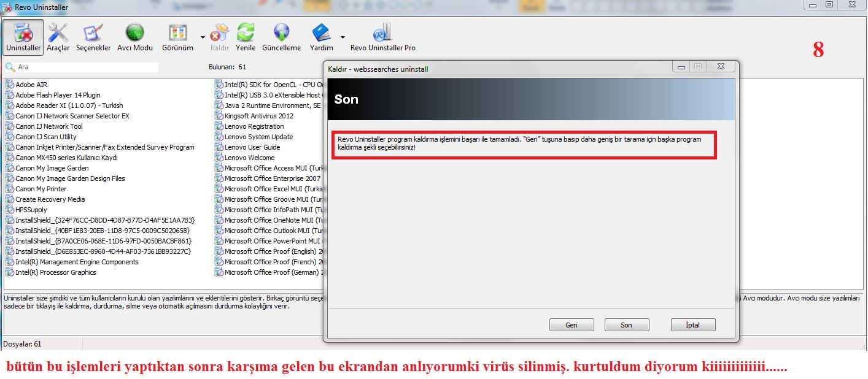Select Microsoft Office InfoPath MUI entry
Screen dimensions: 868x379
click(269, 210)
